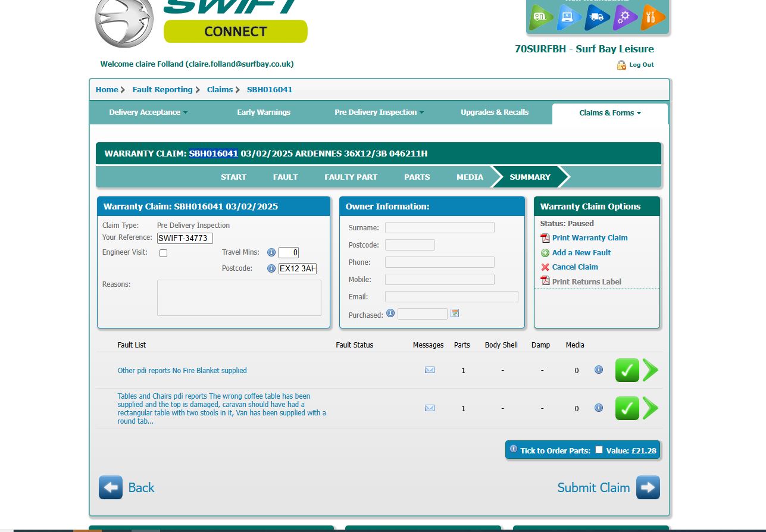Click the Swift logo emblem

124,21
